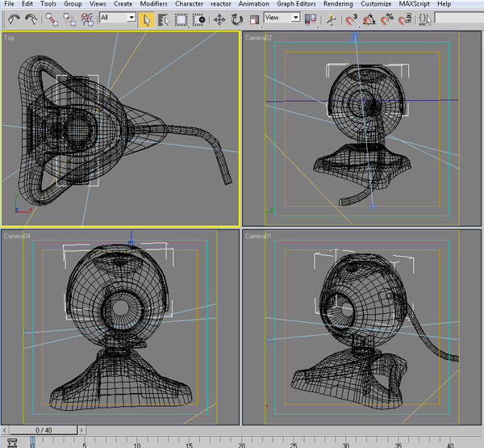
Task: Open the View reference coordinate dropdown
Action: coord(282,17)
